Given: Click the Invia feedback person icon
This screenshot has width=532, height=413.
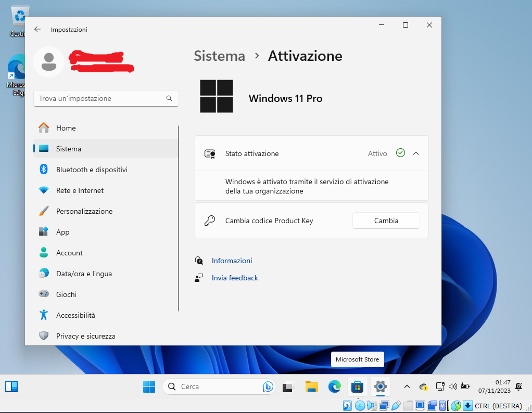Looking at the screenshot, I should [x=199, y=278].
